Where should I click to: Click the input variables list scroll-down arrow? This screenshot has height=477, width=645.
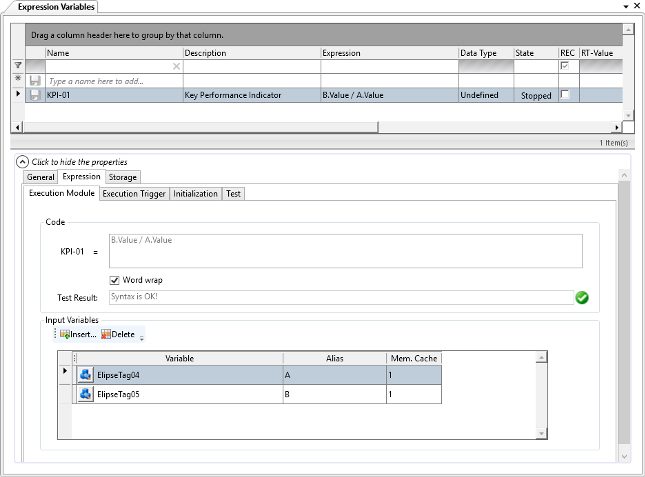541,433
